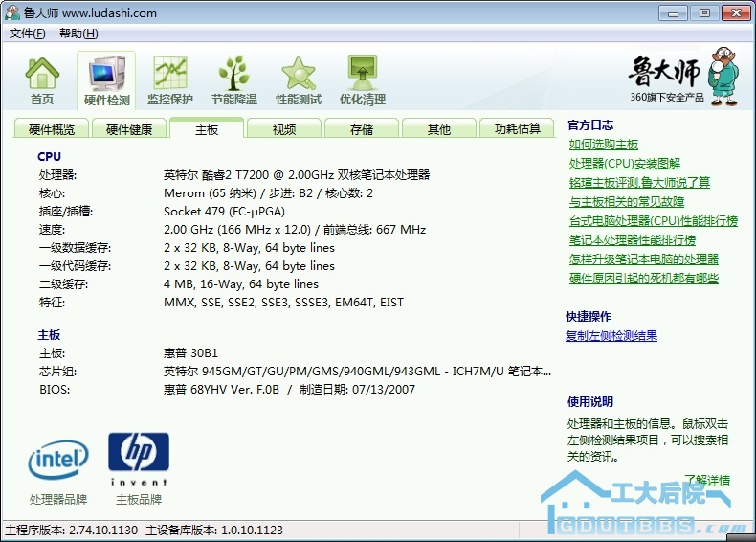
Task: Click the speed value 2.00 GHz (166 MHz x 12.0)
Action: pos(295,229)
